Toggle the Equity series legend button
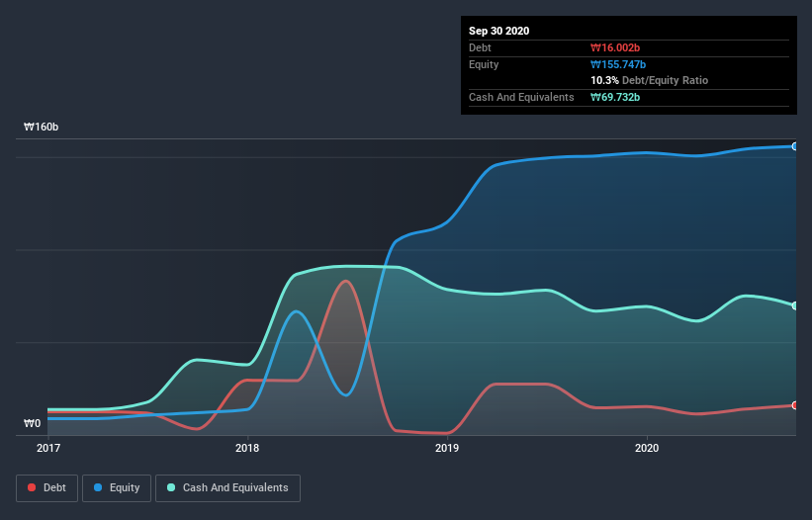812x520 pixels. click(x=117, y=488)
